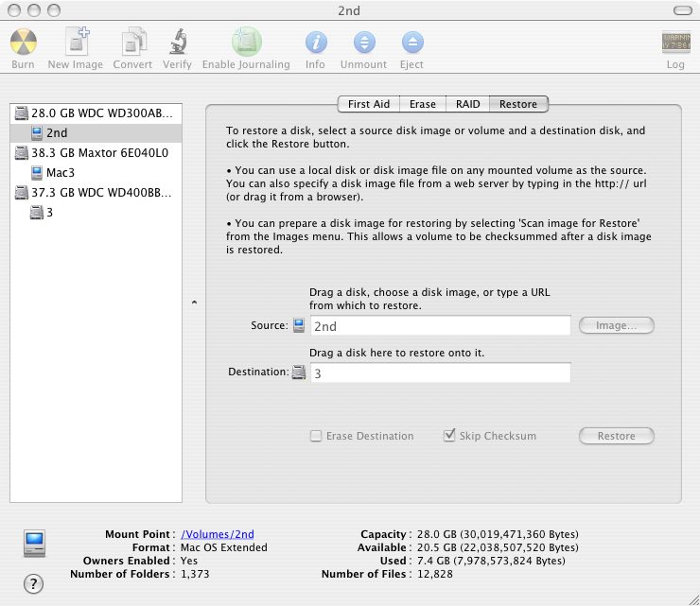This screenshot has height=606, width=700.
Task: Click the window resize grip corner
Action: [693, 600]
